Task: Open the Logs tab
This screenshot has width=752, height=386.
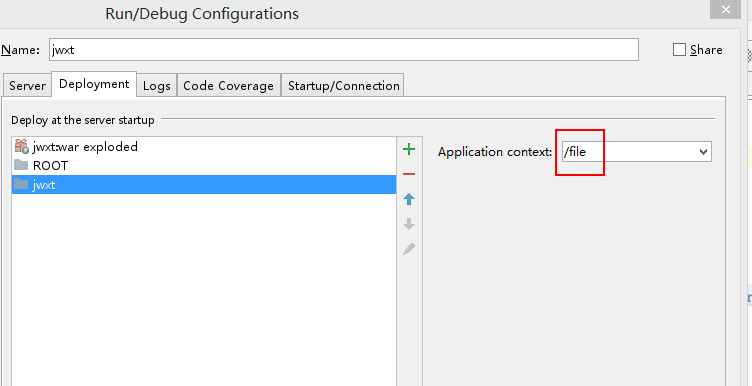Action: (x=157, y=86)
